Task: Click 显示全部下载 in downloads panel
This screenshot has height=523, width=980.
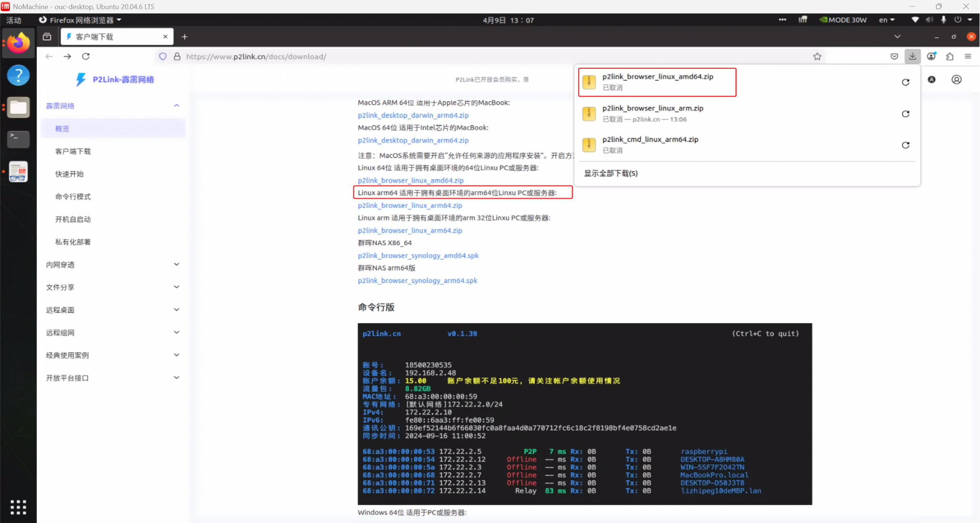Action: point(610,173)
